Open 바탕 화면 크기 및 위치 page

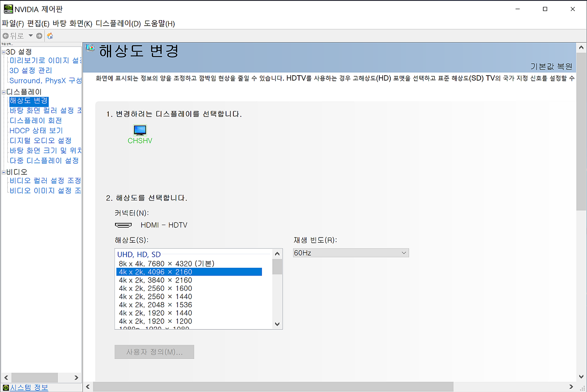pyautogui.click(x=45, y=150)
